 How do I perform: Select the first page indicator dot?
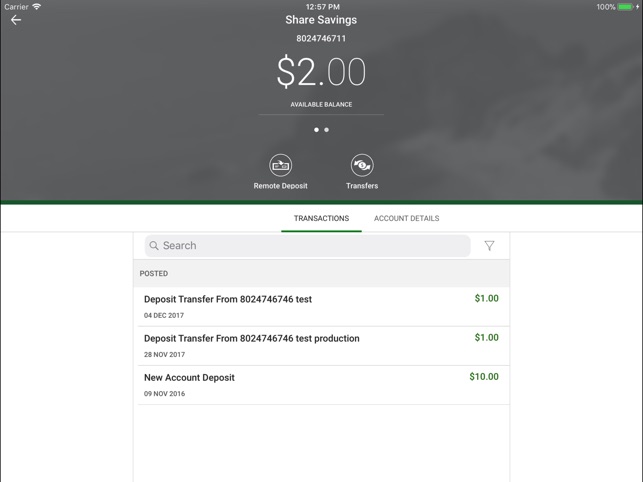click(316, 130)
